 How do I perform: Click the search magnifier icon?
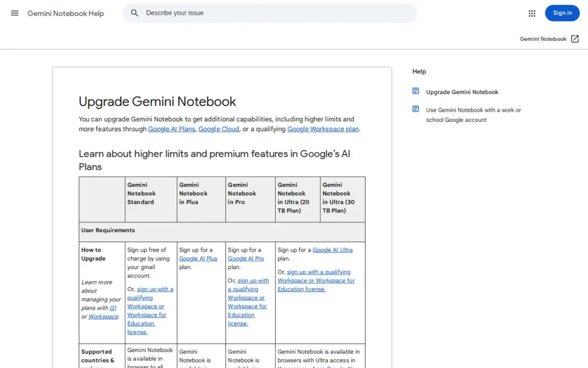(x=134, y=13)
